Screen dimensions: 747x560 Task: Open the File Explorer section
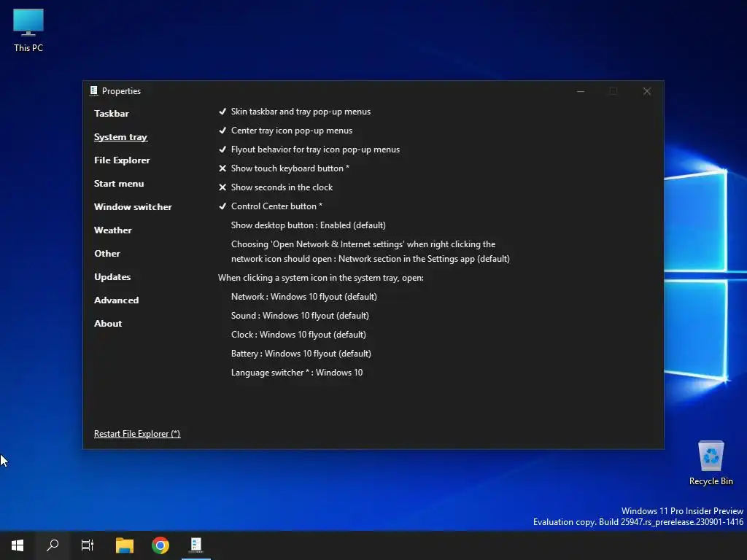(122, 160)
